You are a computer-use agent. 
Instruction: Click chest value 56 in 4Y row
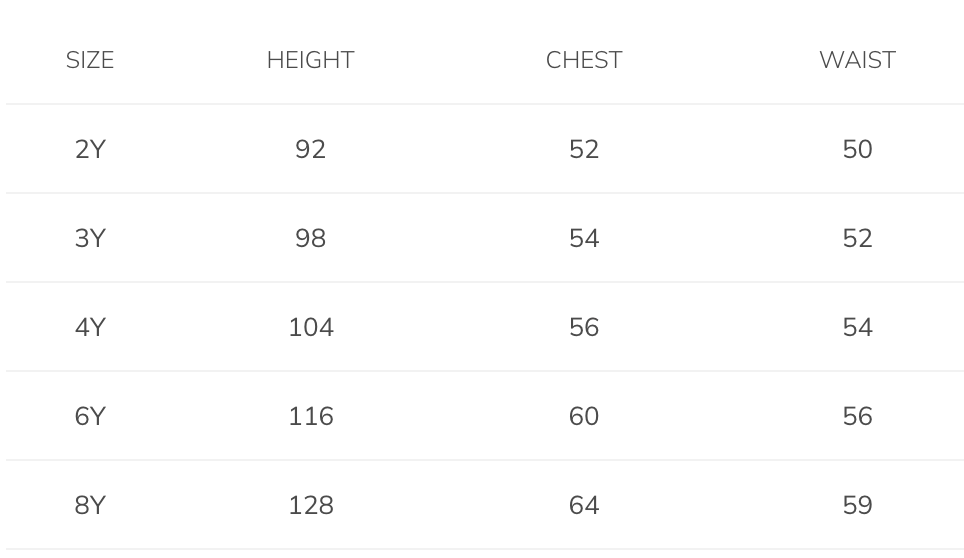(584, 327)
